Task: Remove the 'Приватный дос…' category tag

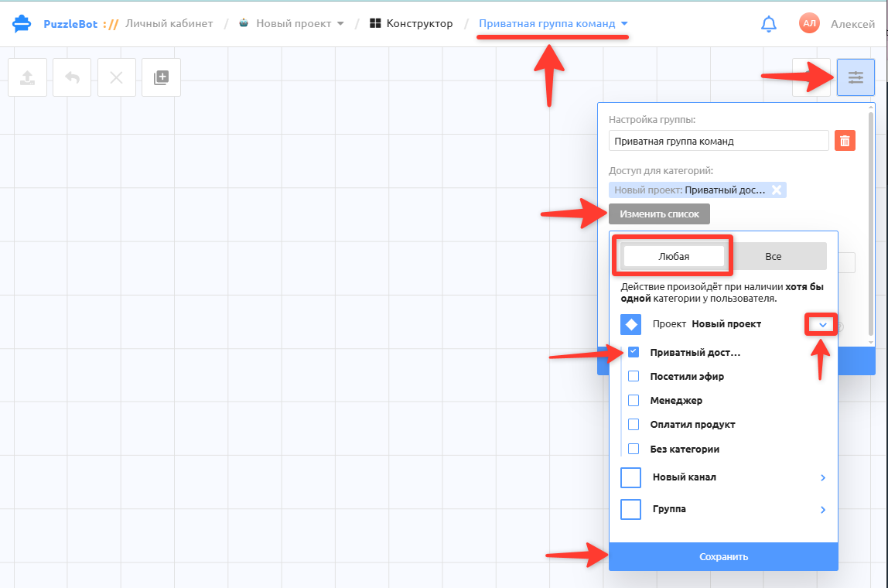Action: point(777,190)
